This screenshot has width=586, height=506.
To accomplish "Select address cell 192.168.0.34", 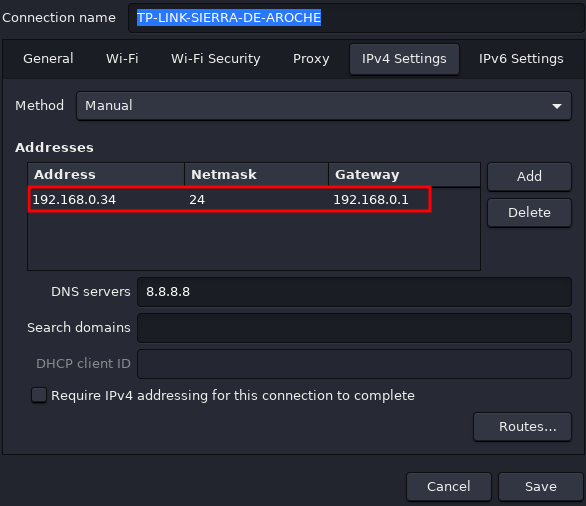I will tap(74, 200).
